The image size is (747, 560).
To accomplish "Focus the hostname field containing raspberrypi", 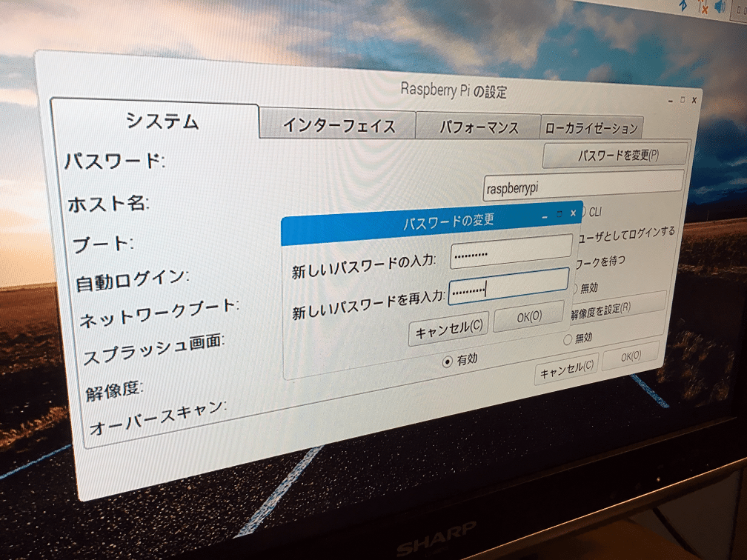I will (x=583, y=186).
